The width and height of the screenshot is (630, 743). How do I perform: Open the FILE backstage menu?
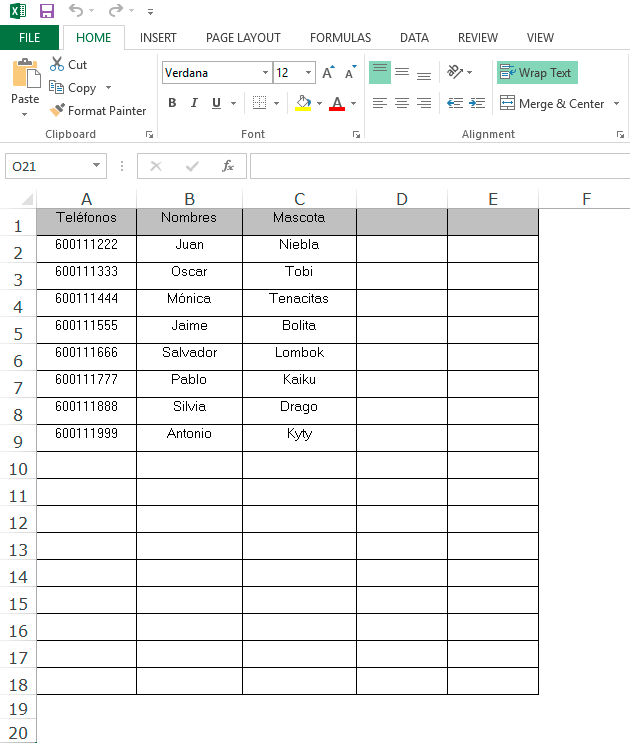tap(30, 38)
